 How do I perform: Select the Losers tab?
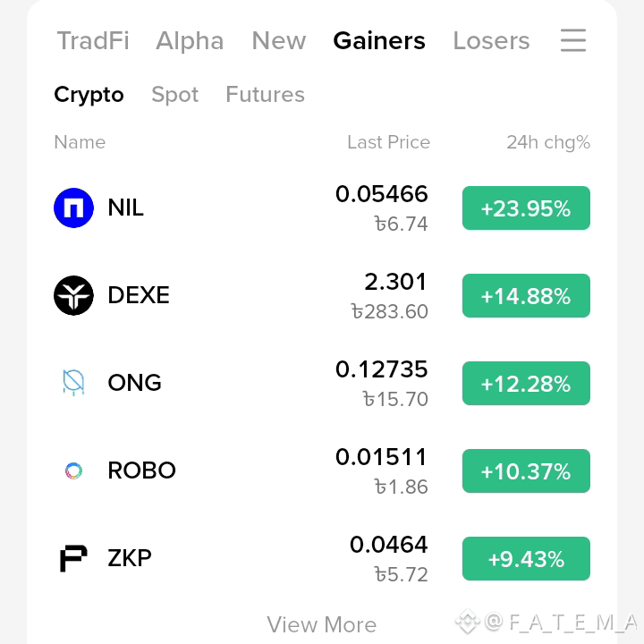pos(491,40)
